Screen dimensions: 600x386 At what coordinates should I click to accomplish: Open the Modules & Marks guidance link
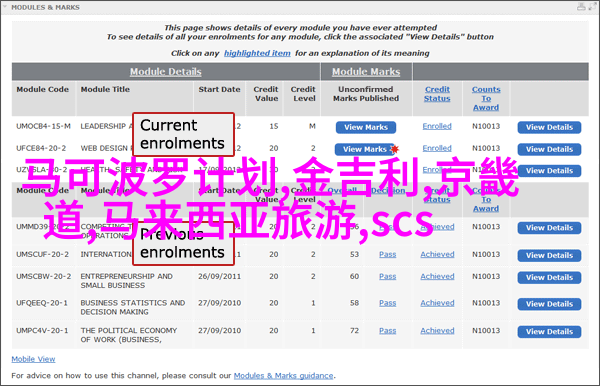coord(284,376)
